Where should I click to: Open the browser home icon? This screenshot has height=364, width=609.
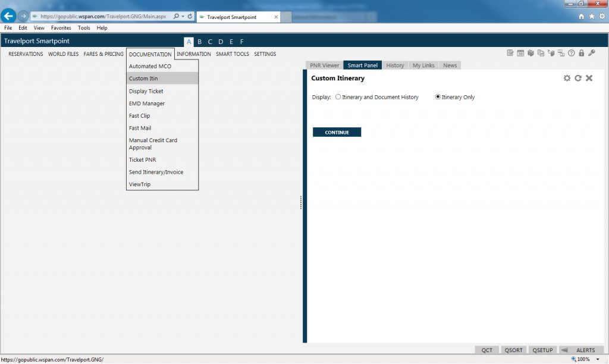pos(581,16)
